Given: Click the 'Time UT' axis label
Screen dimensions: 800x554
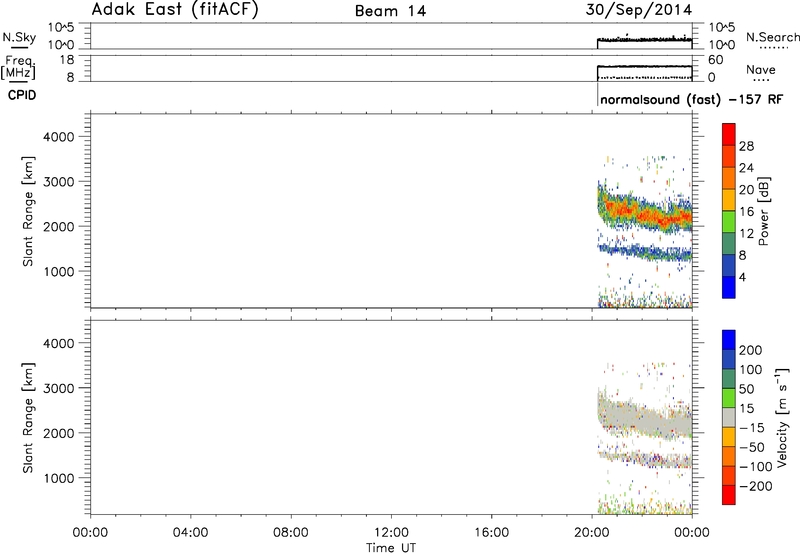Looking at the screenshot, I should pos(391,547).
